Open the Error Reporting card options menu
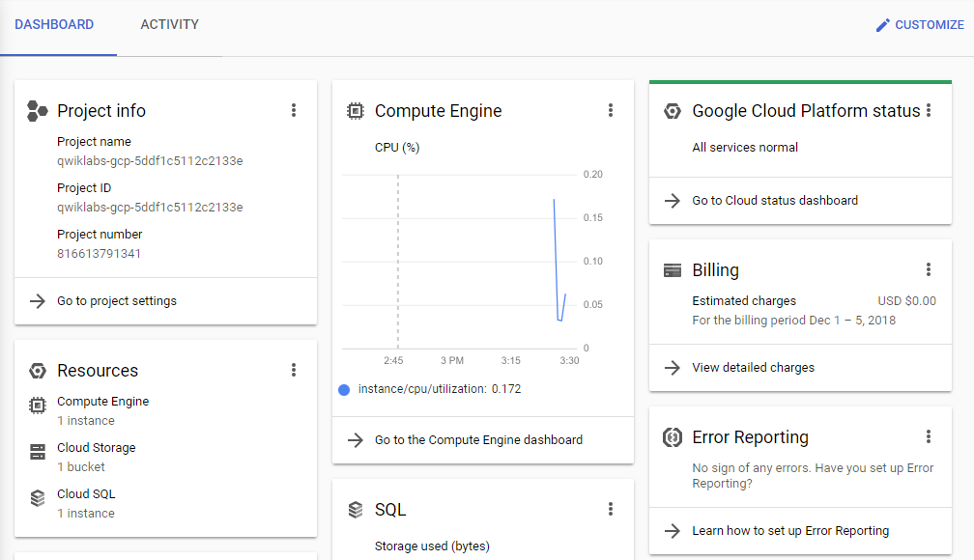 pos(929,436)
